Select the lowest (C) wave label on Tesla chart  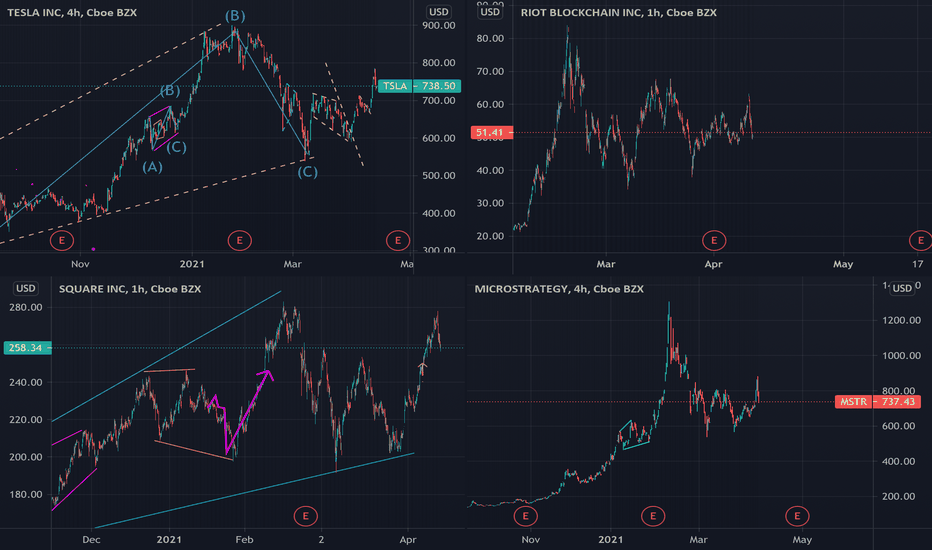tap(307, 172)
